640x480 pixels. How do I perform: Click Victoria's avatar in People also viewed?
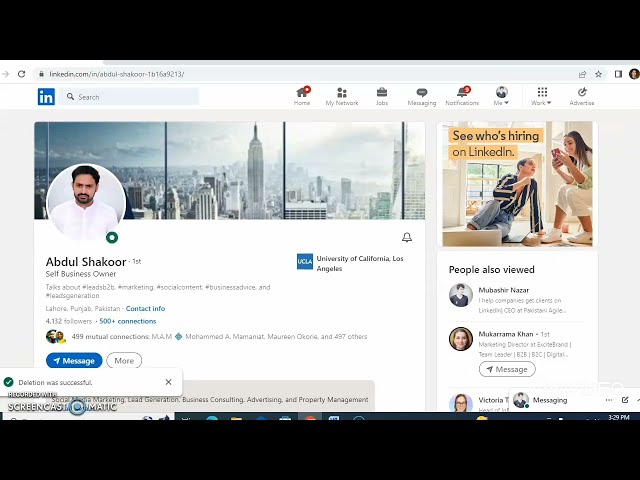[x=461, y=402]
